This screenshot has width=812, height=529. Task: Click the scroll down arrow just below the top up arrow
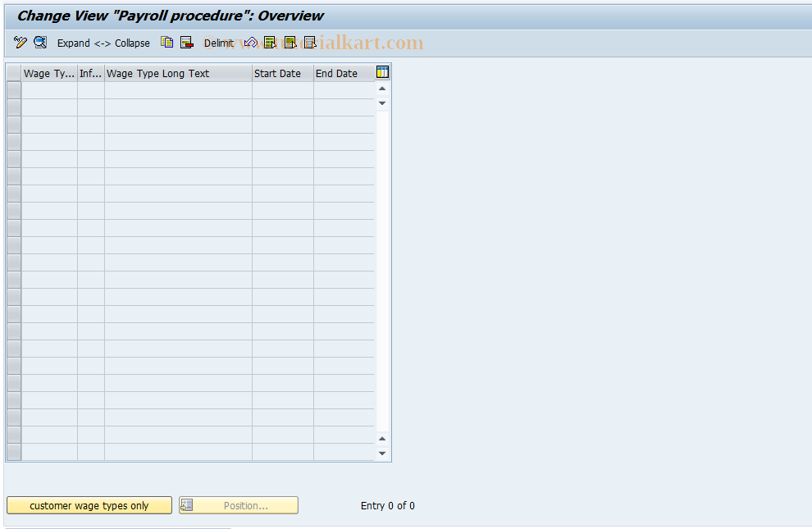coord(382,103)
